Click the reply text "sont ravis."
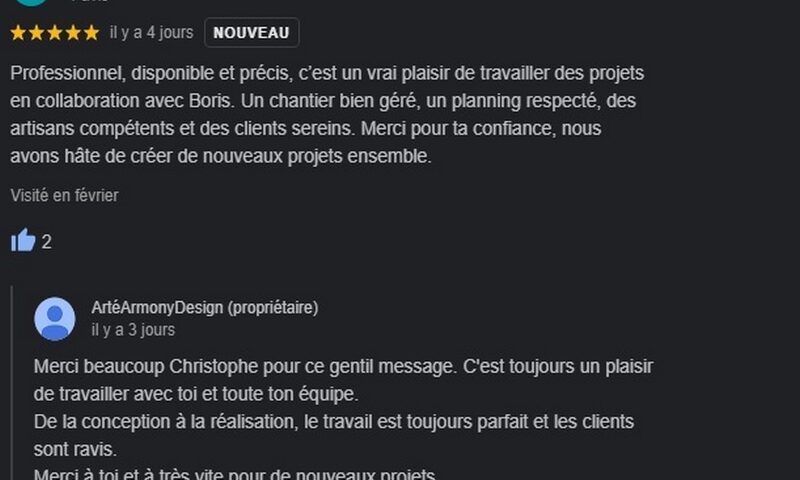Screen dimensions: 800x480 point(76,449)
